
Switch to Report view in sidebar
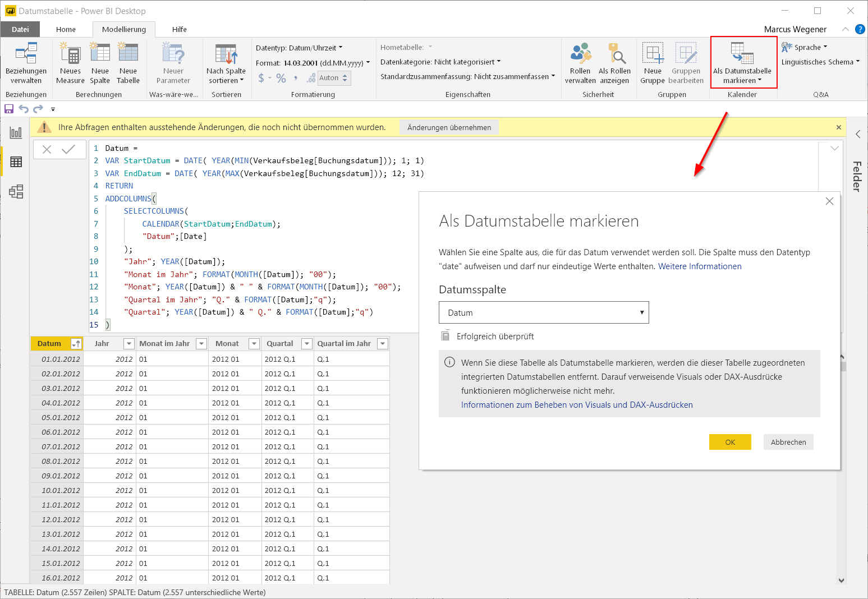(16, 133)
